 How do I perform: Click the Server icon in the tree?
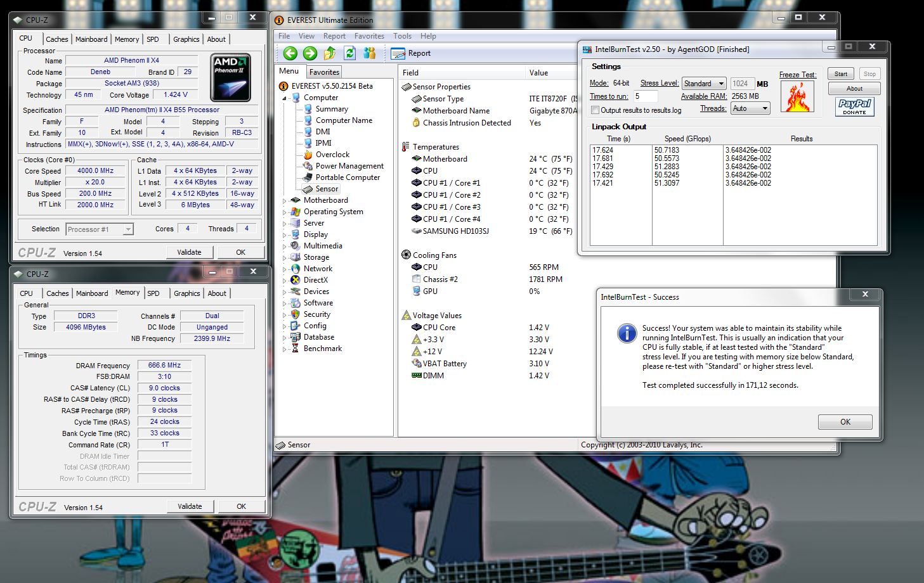296,223
